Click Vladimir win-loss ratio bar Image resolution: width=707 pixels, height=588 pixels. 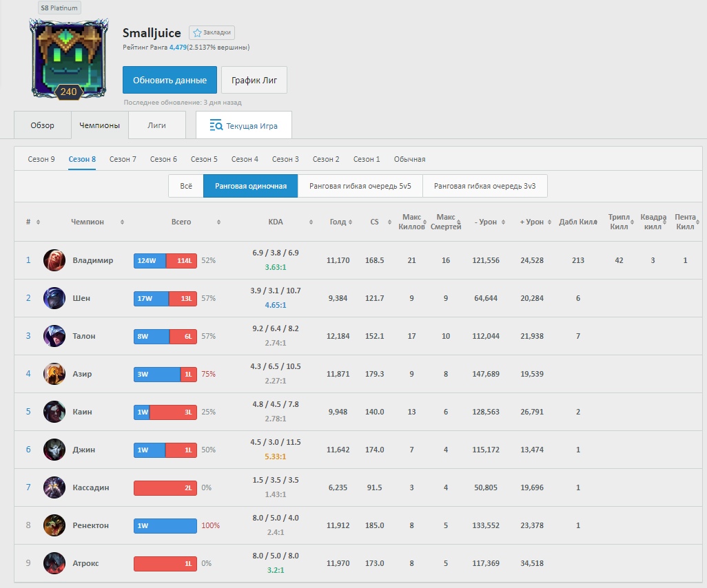[165, 261]
